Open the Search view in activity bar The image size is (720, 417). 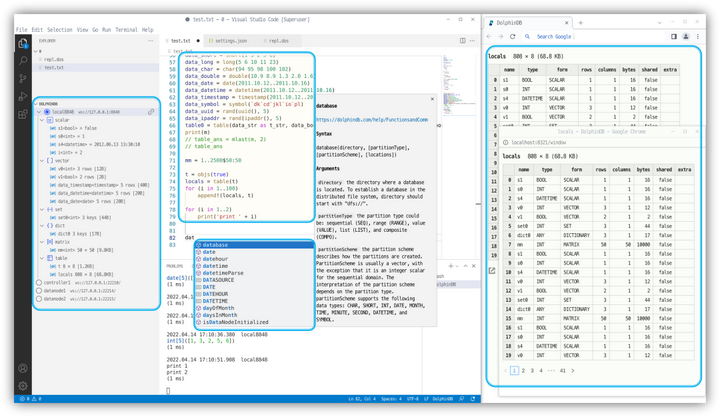coord(23,61)
